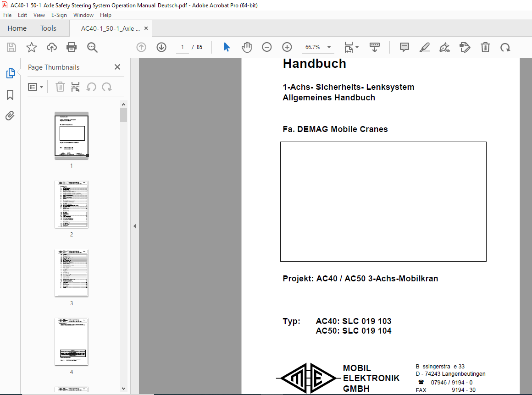Viewport: 532px width, 395px height.
Task: Click the thumbnail panel scrollbar thumb
Action: click(x=123, y=115)
